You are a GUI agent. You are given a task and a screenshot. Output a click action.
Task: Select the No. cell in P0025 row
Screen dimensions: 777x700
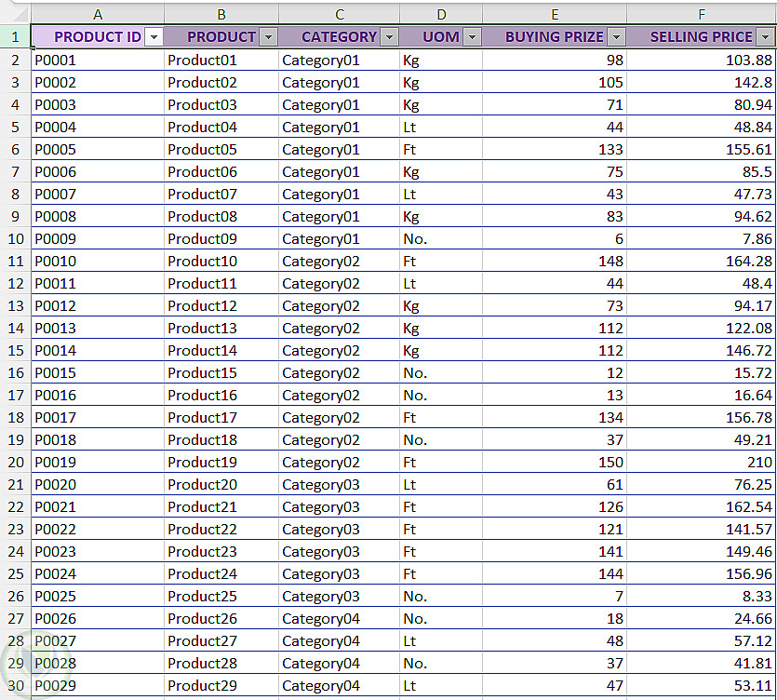(x=441, y=597)
